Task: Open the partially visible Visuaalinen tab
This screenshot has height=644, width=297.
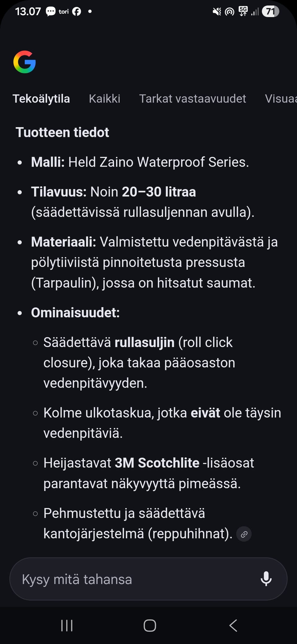Action: 280,98
